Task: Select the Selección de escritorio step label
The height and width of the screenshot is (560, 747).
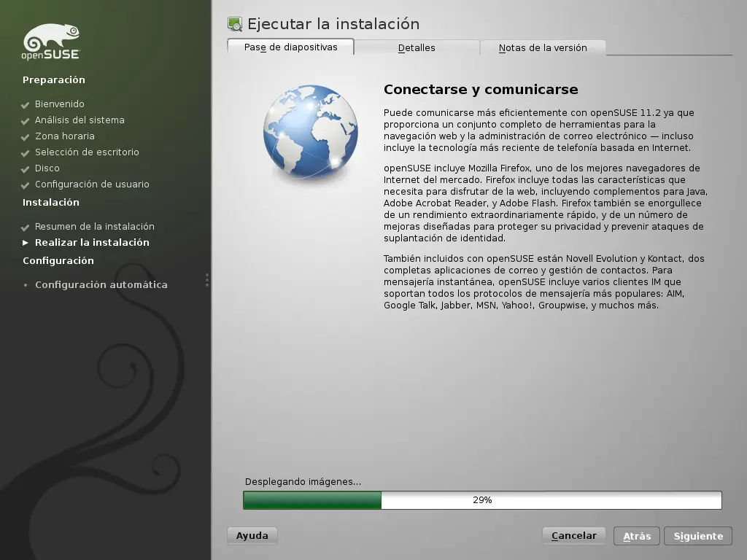Action: click(88, 152)
